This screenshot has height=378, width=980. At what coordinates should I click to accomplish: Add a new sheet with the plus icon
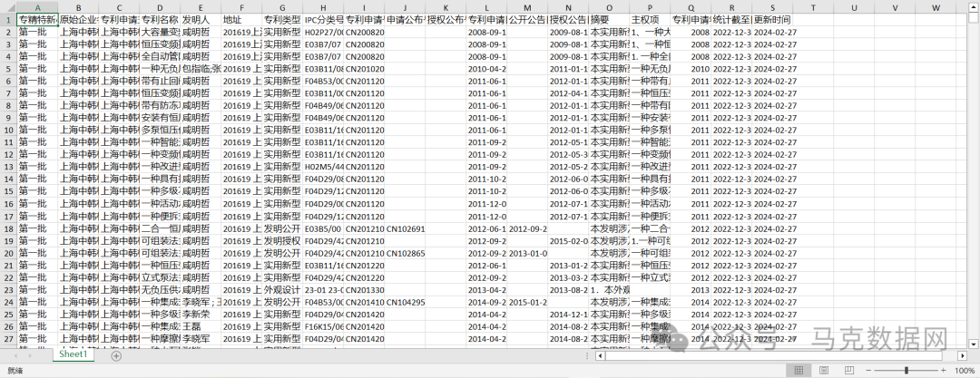(115, 355)
